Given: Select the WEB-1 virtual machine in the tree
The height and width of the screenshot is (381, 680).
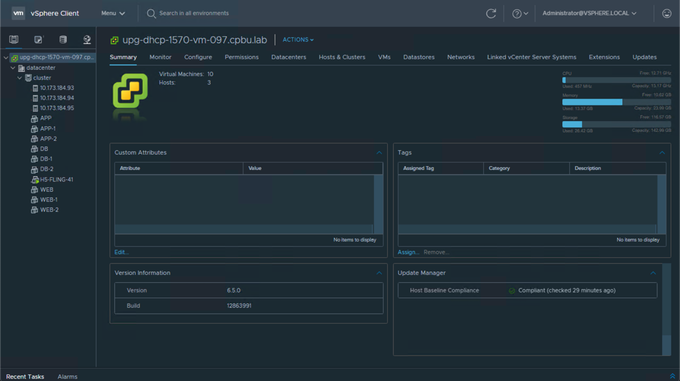Looking at the screenshot, I should pos(49,200).
